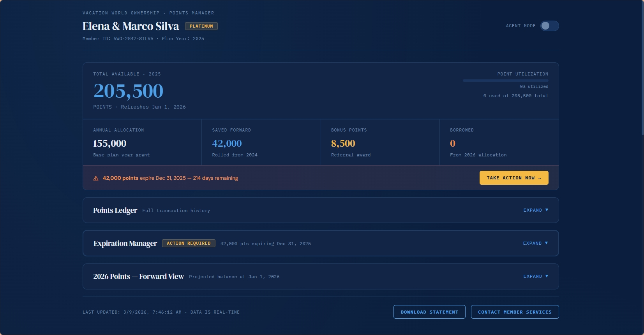This screenshot has height=335, width=644.
Task: Click the 'Rolled from 2024' caption
Action: click(x=235, y=155)
